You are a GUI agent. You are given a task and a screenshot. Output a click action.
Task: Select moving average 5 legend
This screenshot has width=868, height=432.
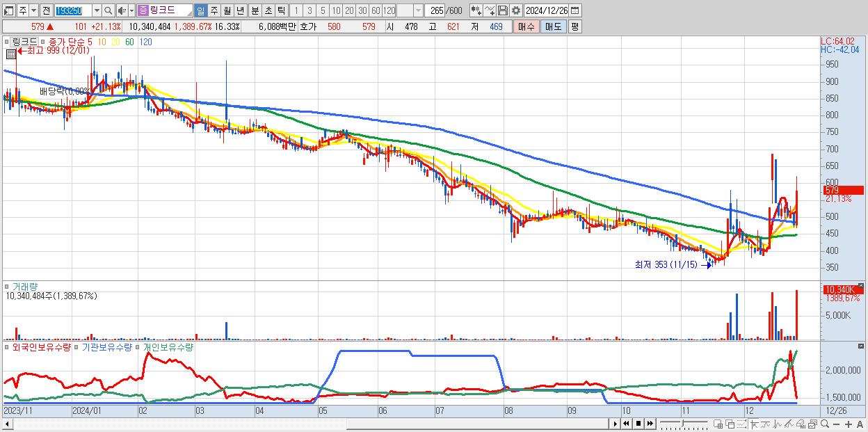tap(90, 42)
